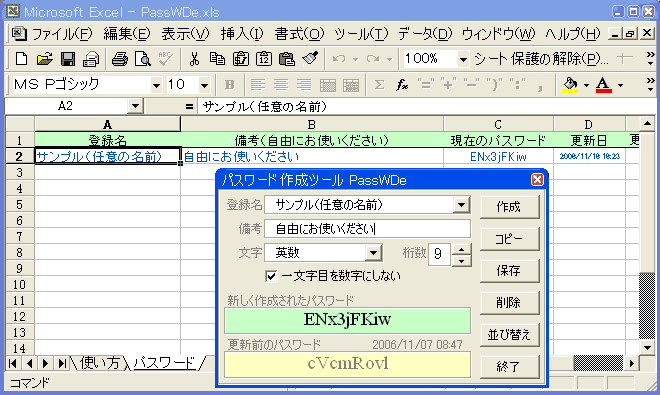The height and width of the screenshot is (395, 660).
Task: Click the Save floppy disk icon
Action: 67,59
